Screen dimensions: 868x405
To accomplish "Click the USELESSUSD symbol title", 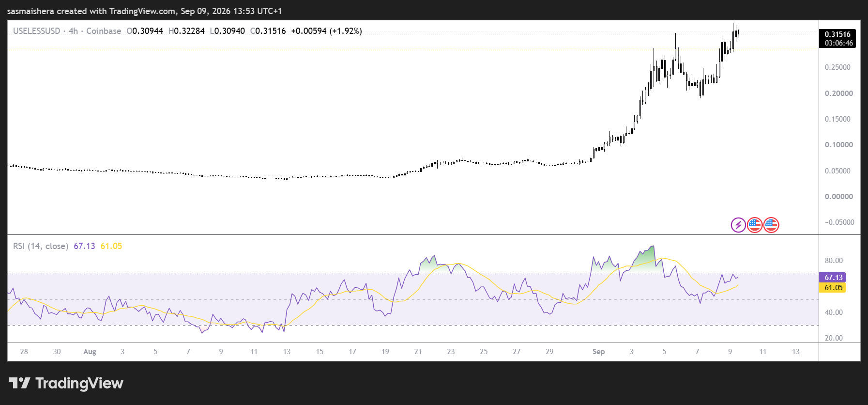I will click(x=37, y=31).
